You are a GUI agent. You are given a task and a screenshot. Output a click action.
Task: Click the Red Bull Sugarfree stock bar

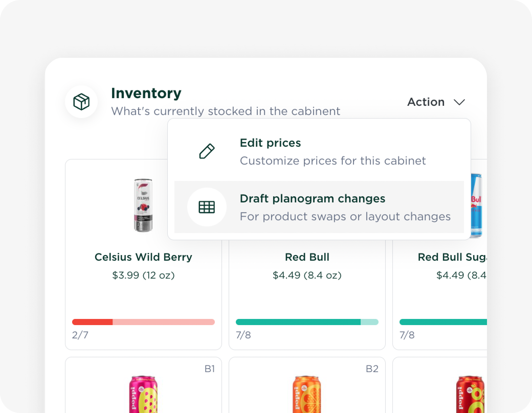(x=443, y=322)
